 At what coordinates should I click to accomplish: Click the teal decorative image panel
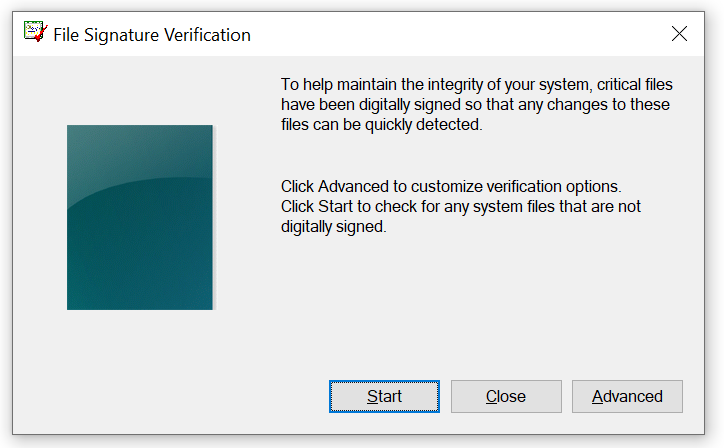(x=140, y=217)
